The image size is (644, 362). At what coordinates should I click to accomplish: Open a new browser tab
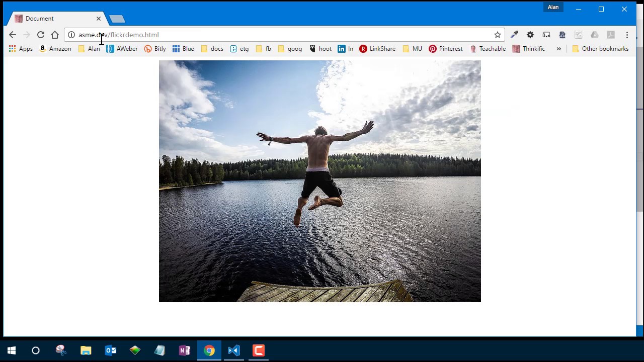click(117, 19)
